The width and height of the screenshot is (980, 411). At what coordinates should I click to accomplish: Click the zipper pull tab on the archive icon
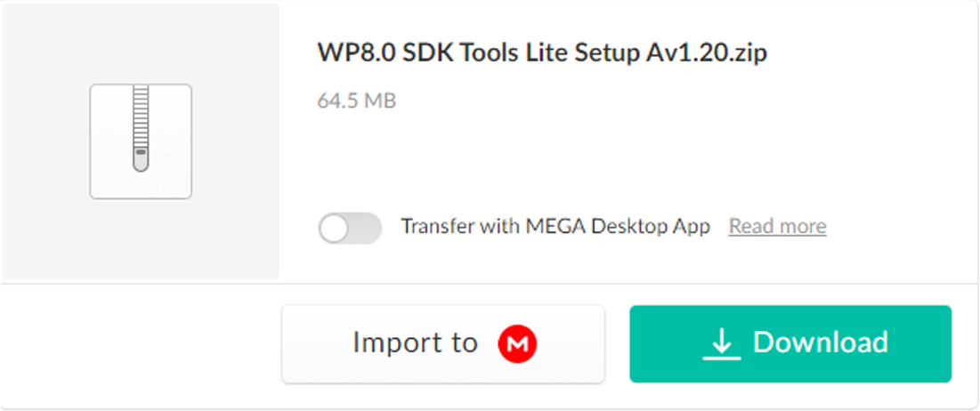click(x=141, y=159)
